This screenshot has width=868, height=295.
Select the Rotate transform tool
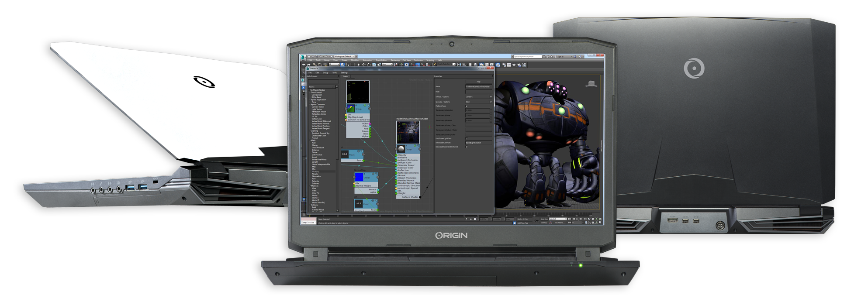pos(368,65)
